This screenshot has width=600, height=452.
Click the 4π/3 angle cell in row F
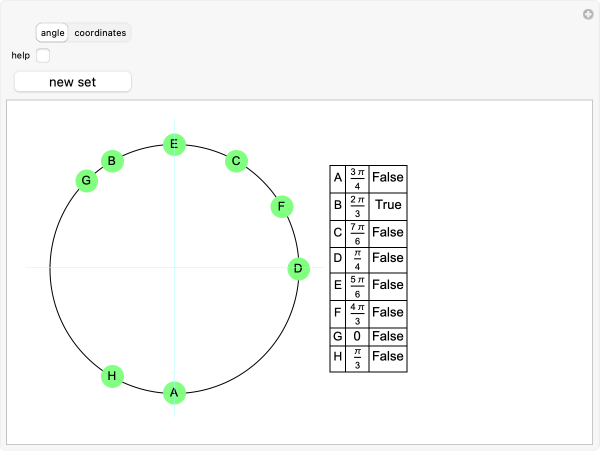coord(357,313)
